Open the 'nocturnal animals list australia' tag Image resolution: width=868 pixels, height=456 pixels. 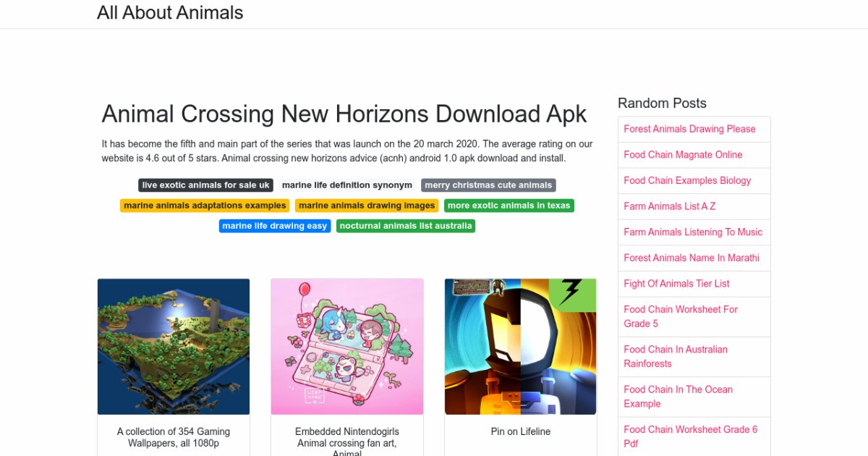(406, 226)
